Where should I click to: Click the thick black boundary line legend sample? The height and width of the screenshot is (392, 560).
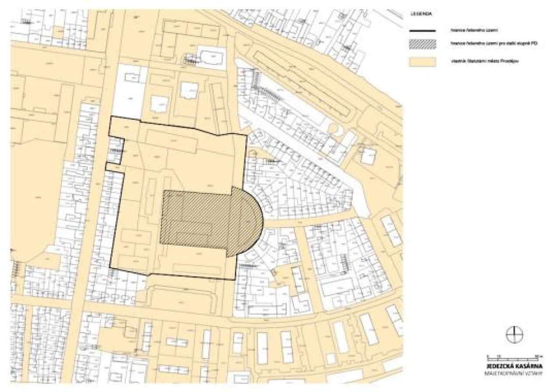coord(423,31)
